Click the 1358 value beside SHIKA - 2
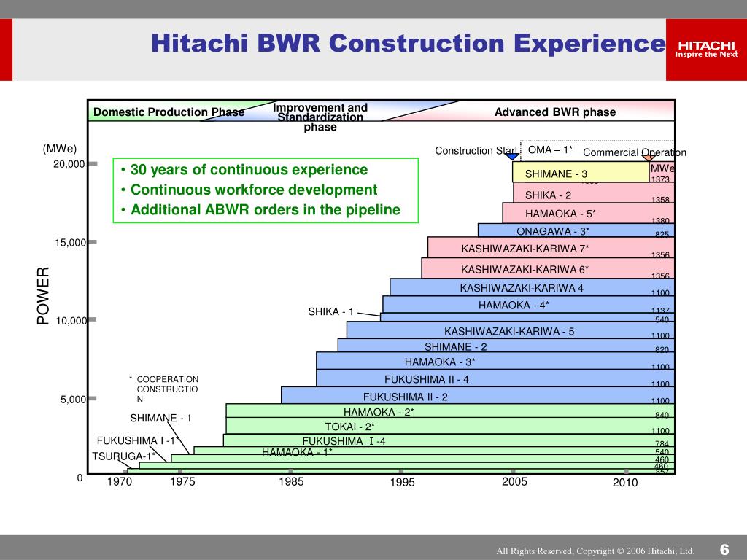 click(x=660, y=200)
